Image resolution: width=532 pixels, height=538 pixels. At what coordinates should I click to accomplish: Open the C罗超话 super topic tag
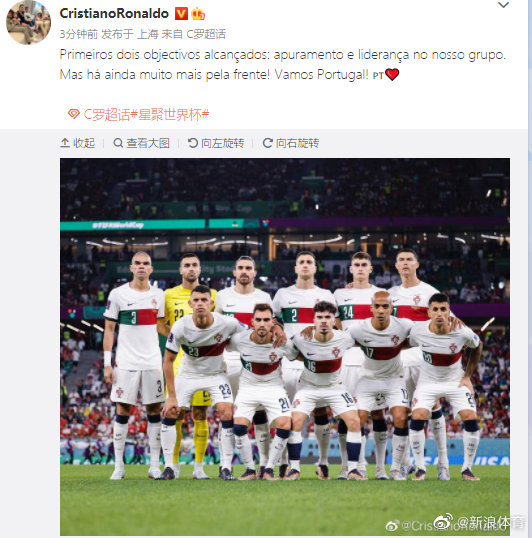coord(107,115)
